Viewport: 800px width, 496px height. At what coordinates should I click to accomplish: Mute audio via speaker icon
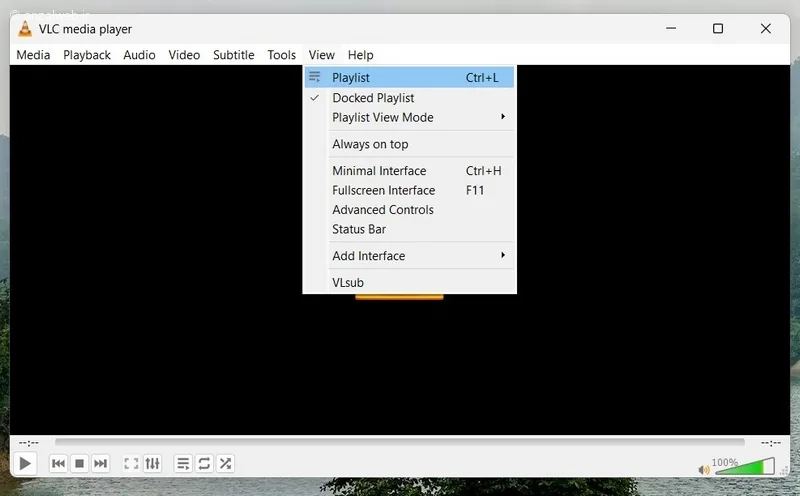click(704, 469)
